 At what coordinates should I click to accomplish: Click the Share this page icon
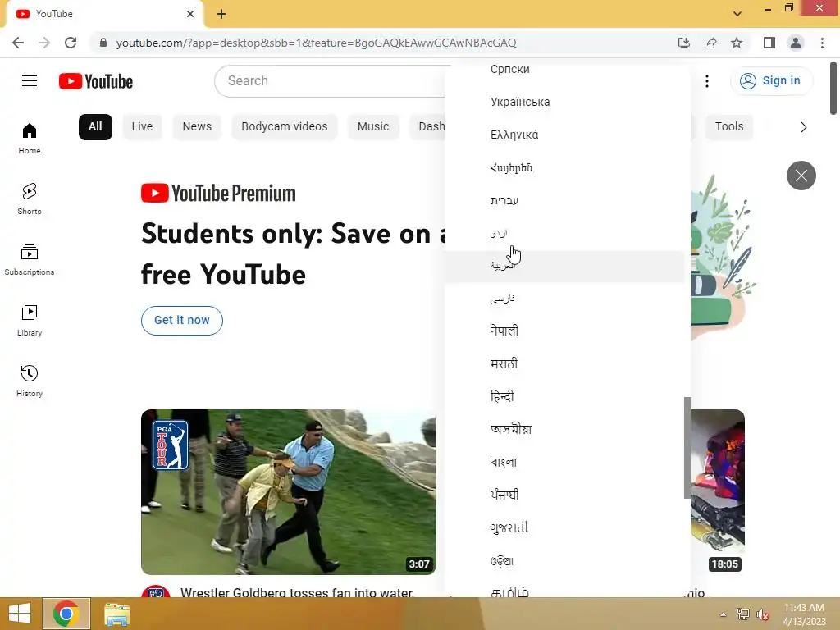[710, 43]
